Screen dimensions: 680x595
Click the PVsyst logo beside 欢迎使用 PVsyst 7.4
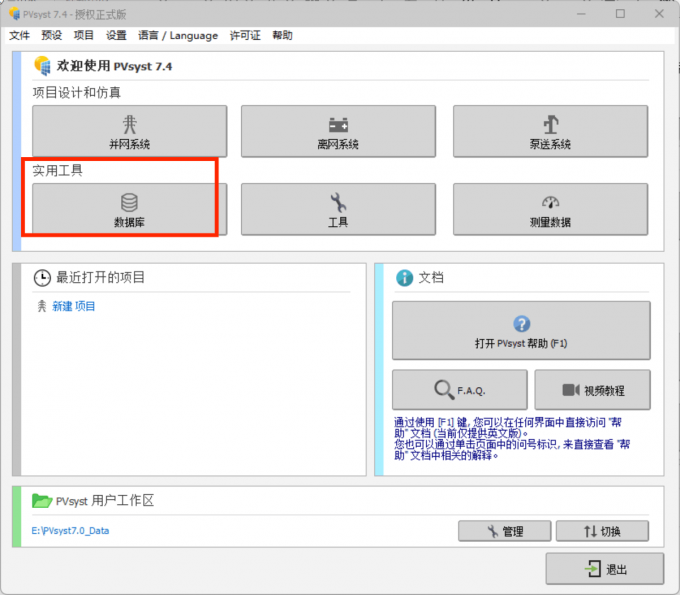(42, 66)
